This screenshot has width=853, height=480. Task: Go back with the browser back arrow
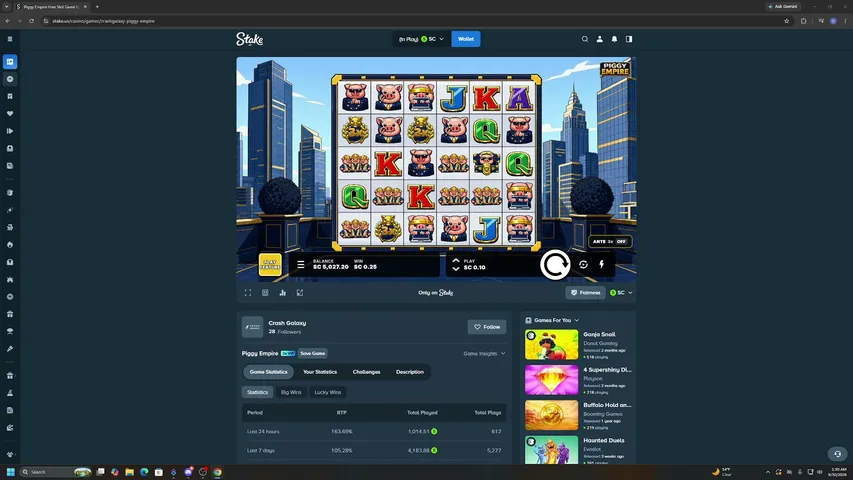coord(8,21)
